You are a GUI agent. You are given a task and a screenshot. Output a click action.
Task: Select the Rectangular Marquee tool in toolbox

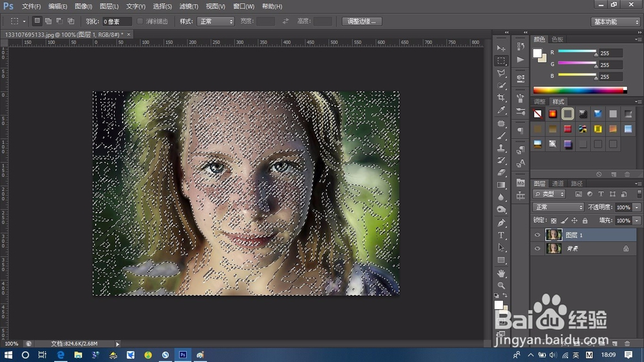pyautogui.click(x=501, y=61)
